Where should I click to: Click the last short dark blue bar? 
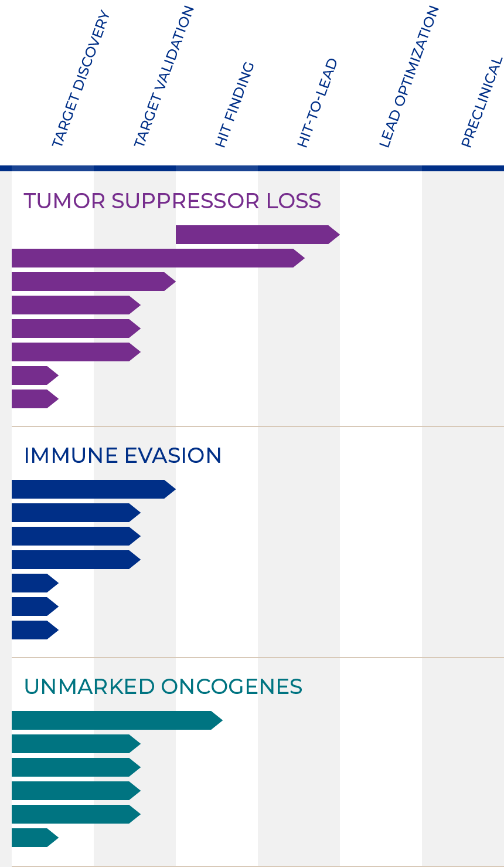click(x=35, y=630)
